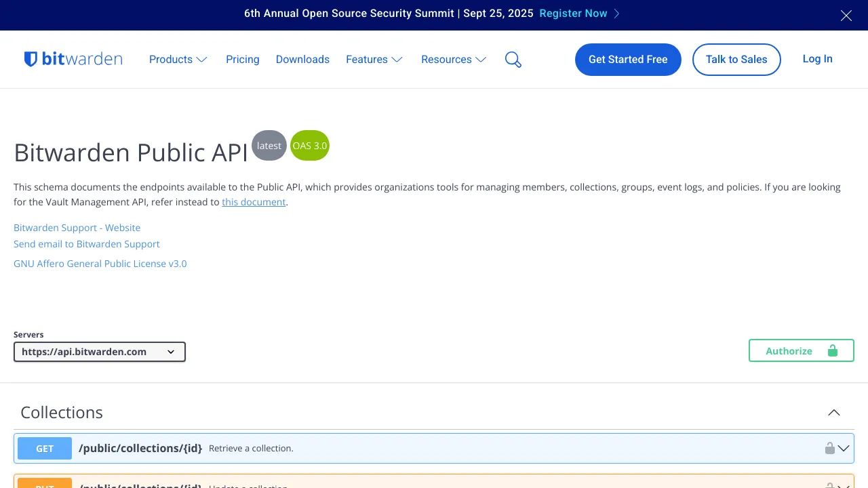868x488 pixels.
Task: Go to the Pricing page
Action: tap(243, 60)
